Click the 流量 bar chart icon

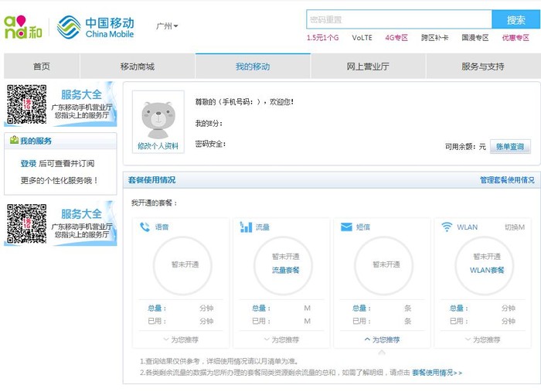click(246, 227)
